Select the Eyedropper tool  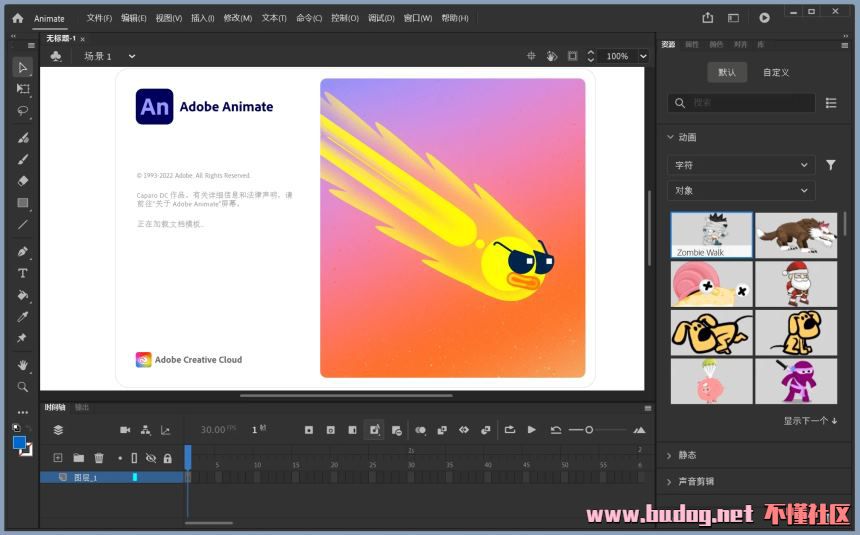coord(22,317)
